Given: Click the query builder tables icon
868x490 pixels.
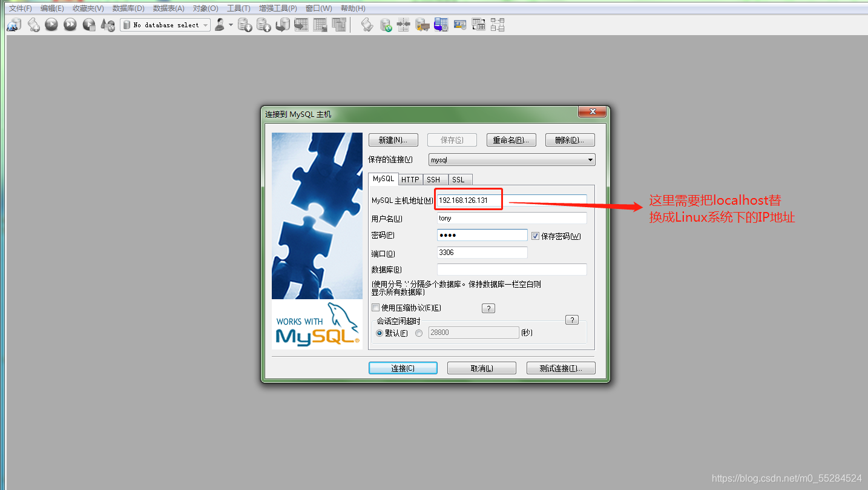Looking at the screenshot, I should 479,25.
